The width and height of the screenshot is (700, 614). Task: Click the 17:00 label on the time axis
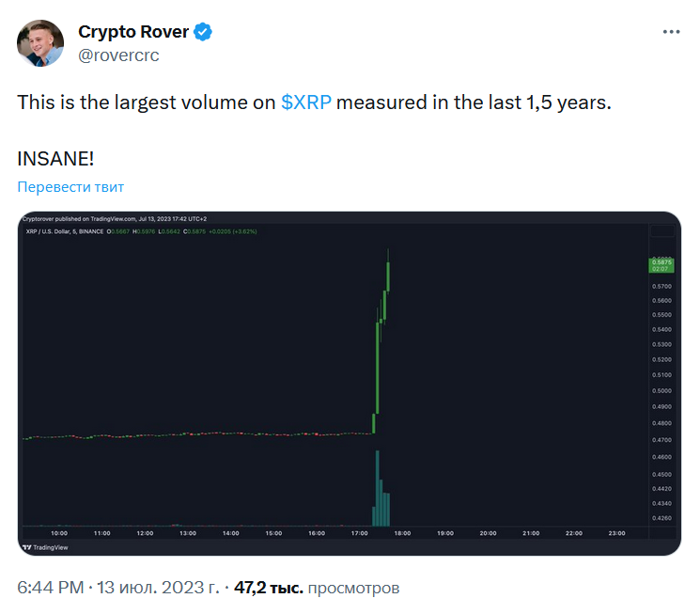pyautogui.click(x=360, y=534)
